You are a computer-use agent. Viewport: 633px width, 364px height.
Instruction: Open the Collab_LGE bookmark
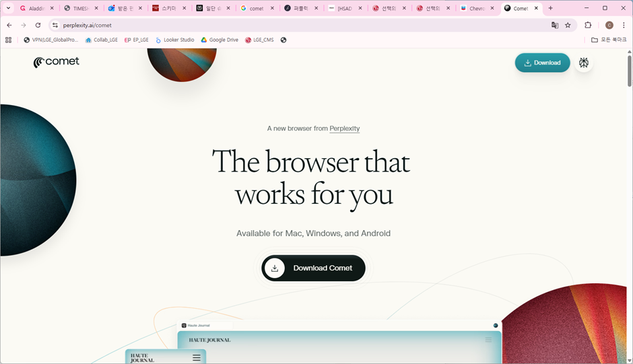tap(101, 40)
